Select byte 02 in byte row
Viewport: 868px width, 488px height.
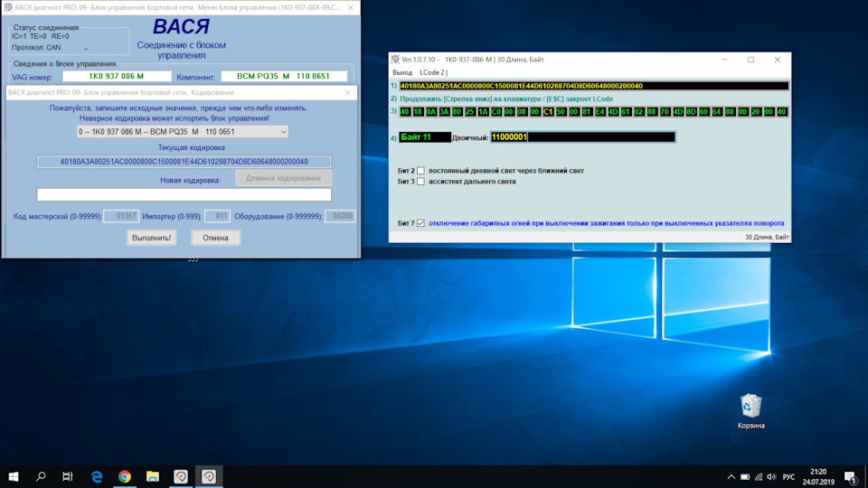(x=639, y=112)
